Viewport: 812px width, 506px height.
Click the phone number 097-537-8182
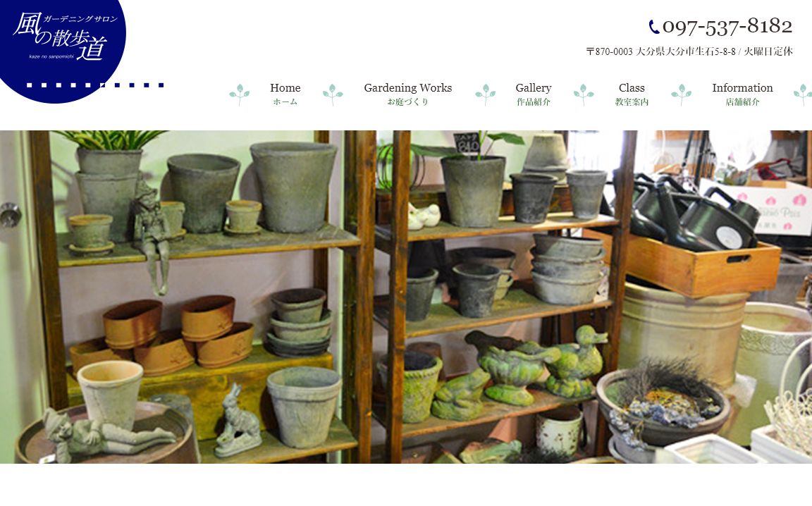pos(727,26)
